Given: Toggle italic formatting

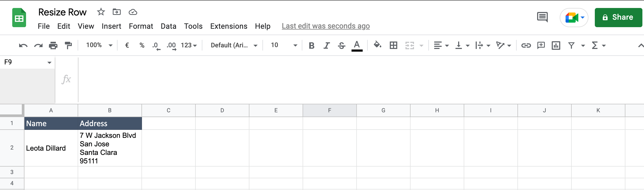Looking at the screenshot, I should [327, 45].
